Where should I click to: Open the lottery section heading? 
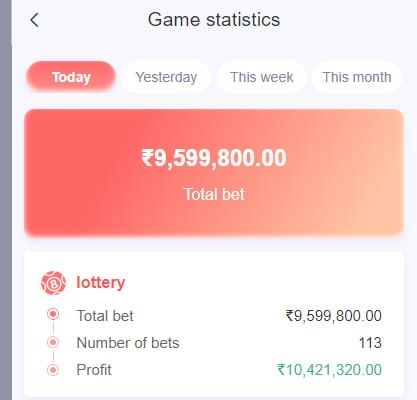point(101,283)
